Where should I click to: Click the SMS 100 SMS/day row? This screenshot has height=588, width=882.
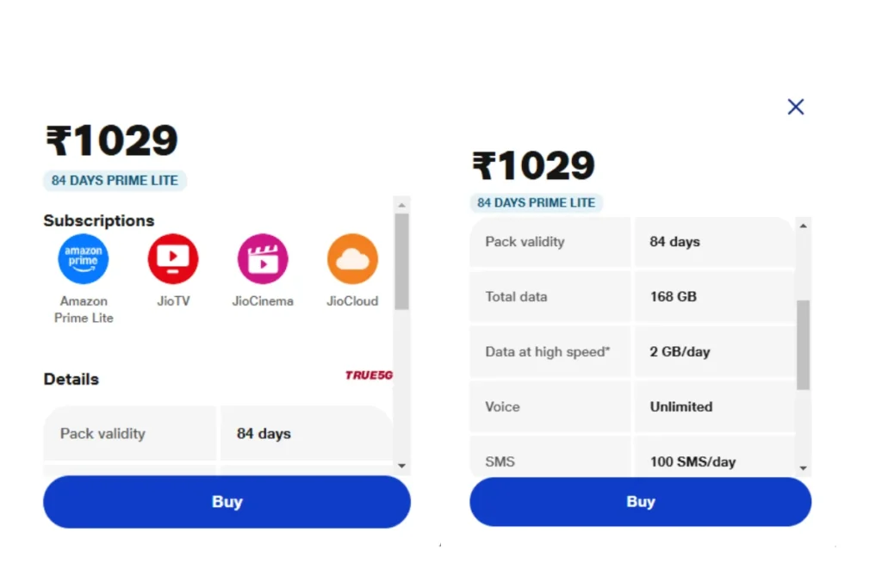[632, 458]
